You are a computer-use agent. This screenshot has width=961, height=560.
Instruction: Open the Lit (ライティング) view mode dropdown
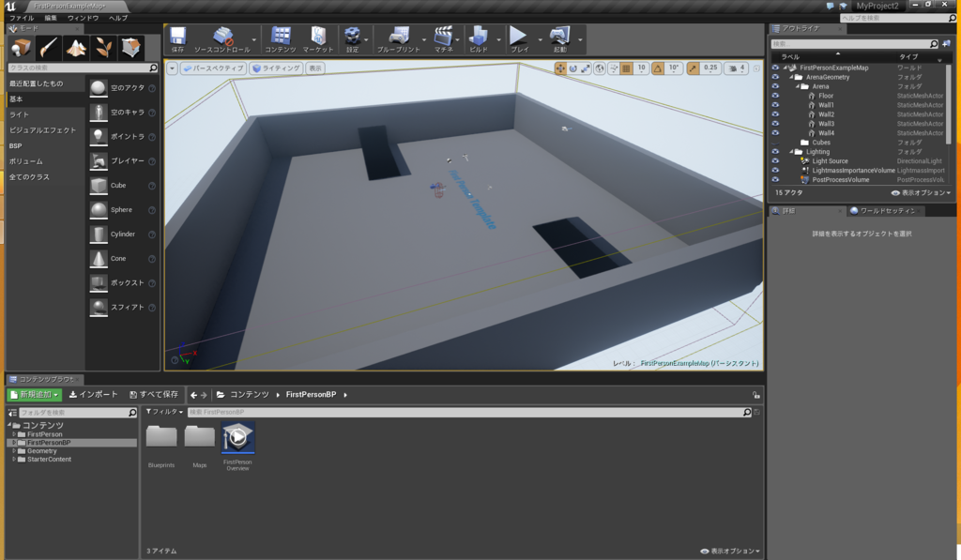tap(277, 68)
